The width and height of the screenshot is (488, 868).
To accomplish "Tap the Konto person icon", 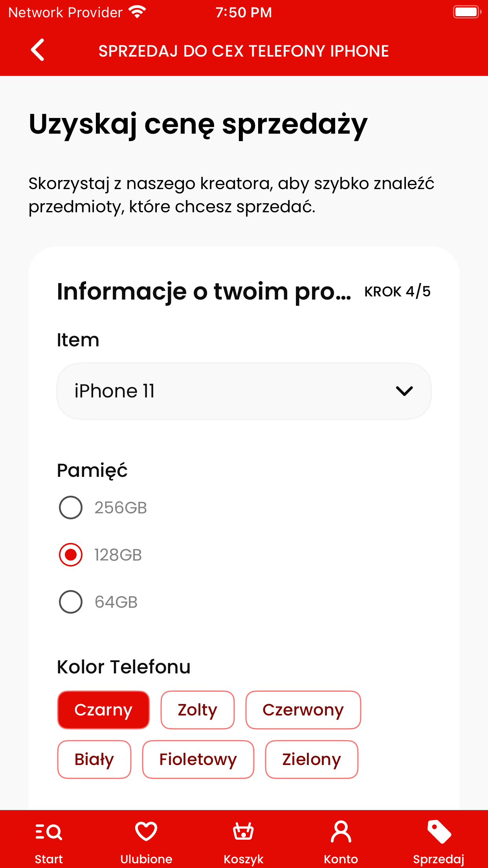I will pos(341,832).
